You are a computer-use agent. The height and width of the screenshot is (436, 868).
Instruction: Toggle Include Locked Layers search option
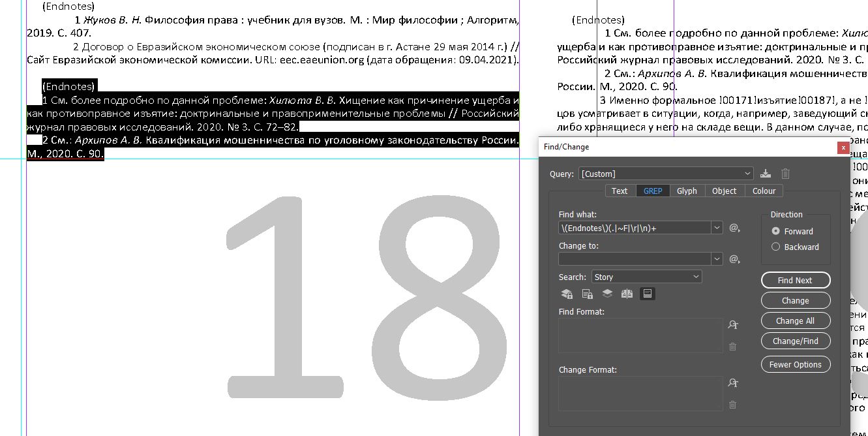pyautogui.click(x=567, y=294)
